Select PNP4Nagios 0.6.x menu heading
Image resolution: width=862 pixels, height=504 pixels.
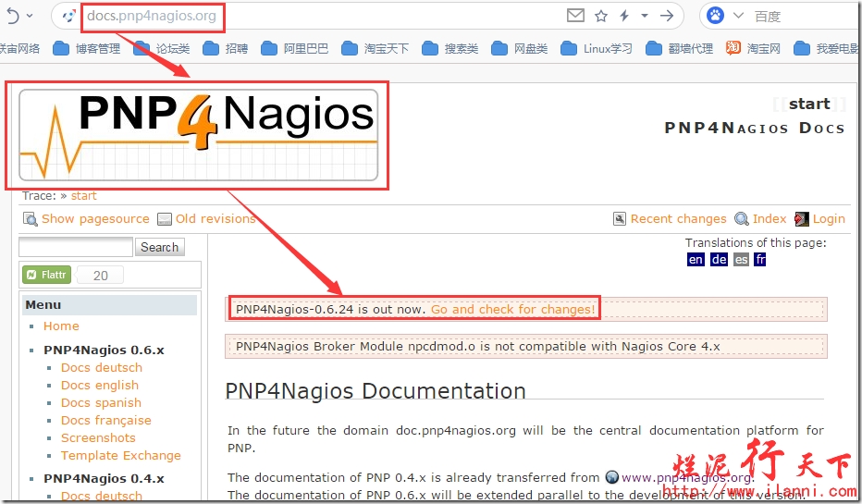tap(104, 350)
